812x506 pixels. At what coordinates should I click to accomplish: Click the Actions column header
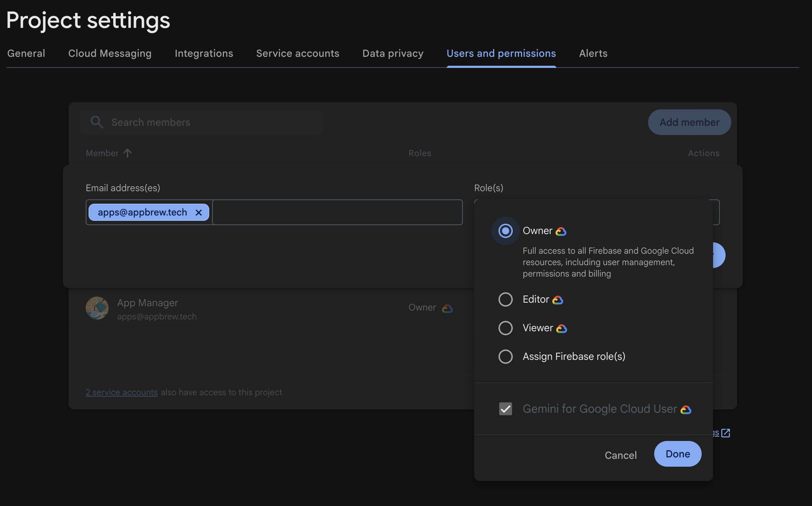pos(703,153)
